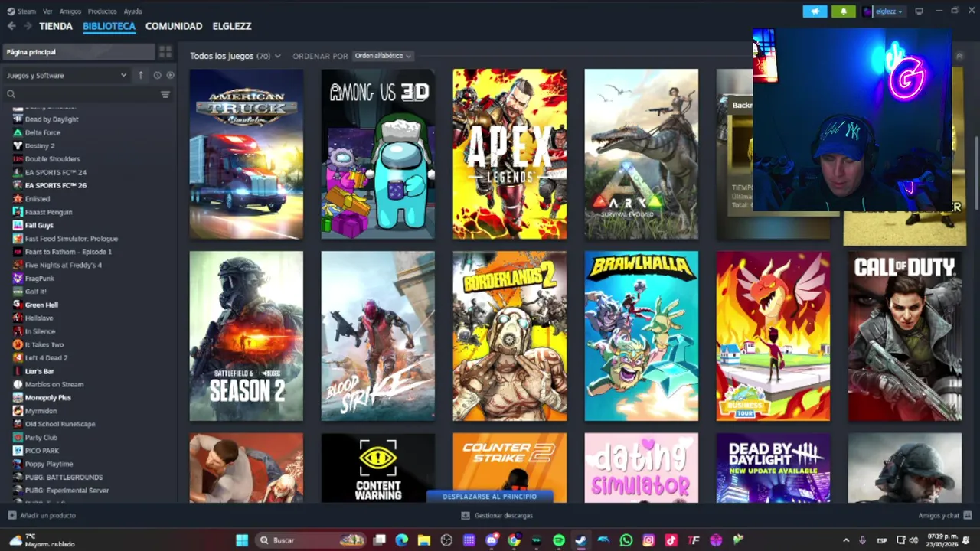Select Five Nights at Freddy's 4 entry

(x=63, y=265)
